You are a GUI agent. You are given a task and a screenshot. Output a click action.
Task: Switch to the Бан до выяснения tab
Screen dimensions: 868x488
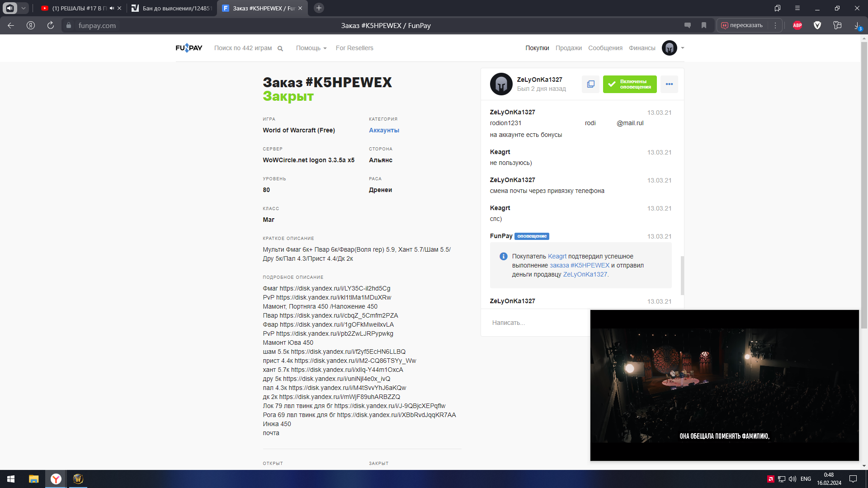pyautogui.click(x=172, y=8)
